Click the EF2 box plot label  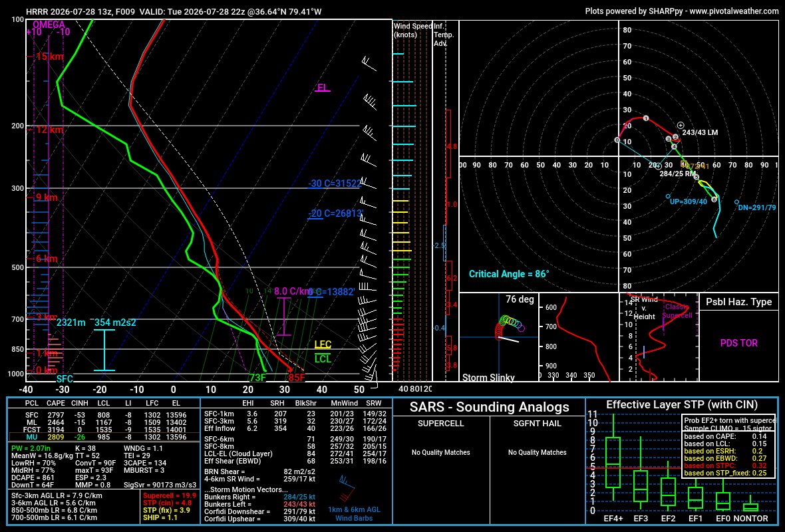pyautogui.click(x=668, y=519)
